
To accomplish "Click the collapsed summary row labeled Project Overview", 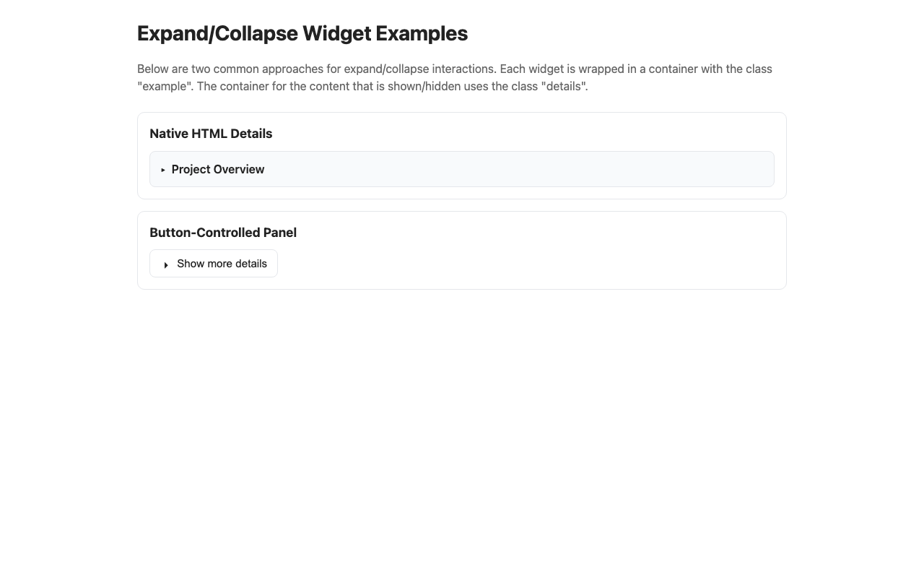I will coord(461,169).
